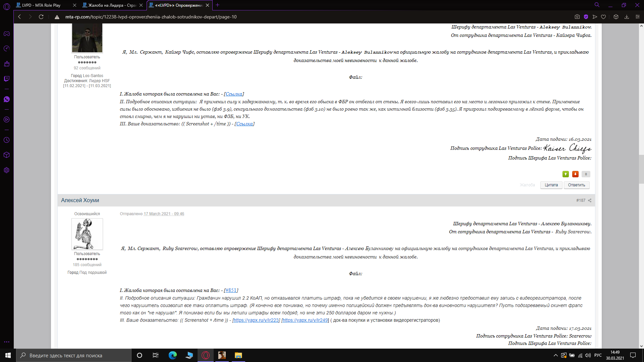Viewport: 644px width, 362px height.
Task: Click the snapshot camera icon in address bar
Action: pyautogui.click(x=577, y=17)
